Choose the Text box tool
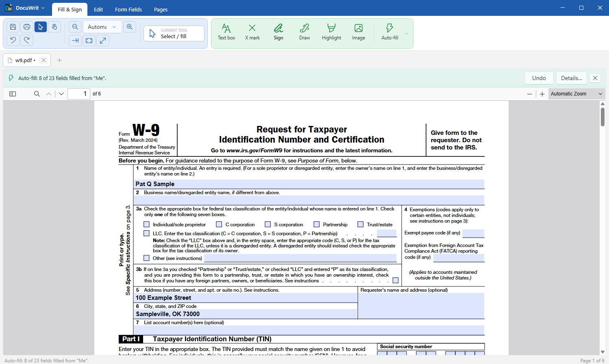 (x=226, y=32)
